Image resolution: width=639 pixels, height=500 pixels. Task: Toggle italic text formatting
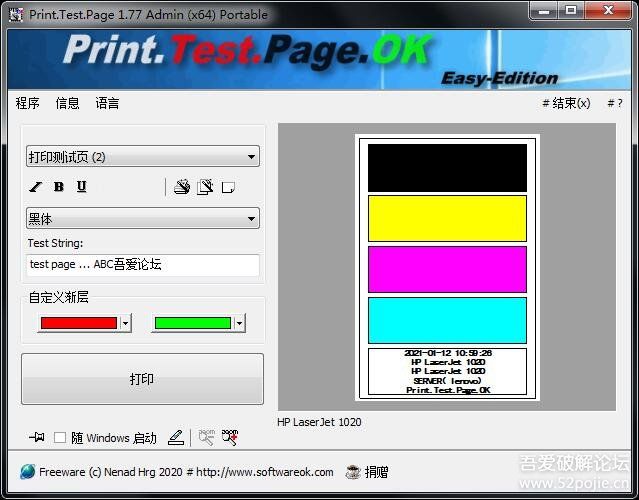[x=35, y=187]
